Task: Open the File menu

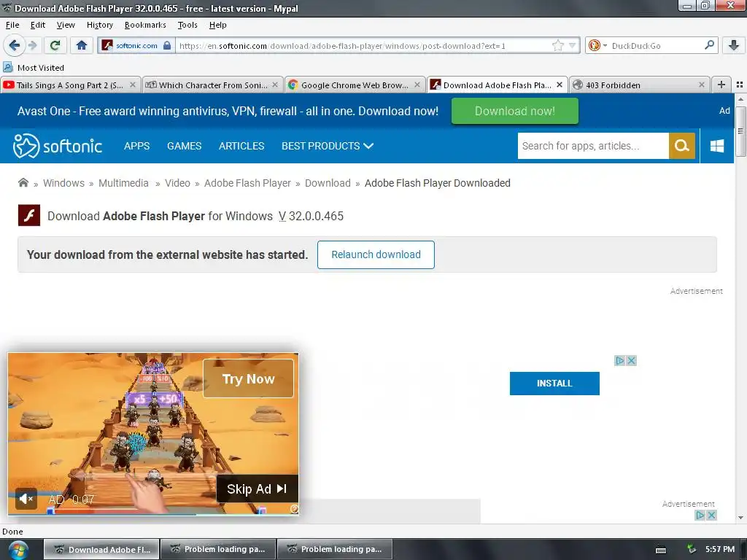Action: (12, 25)
